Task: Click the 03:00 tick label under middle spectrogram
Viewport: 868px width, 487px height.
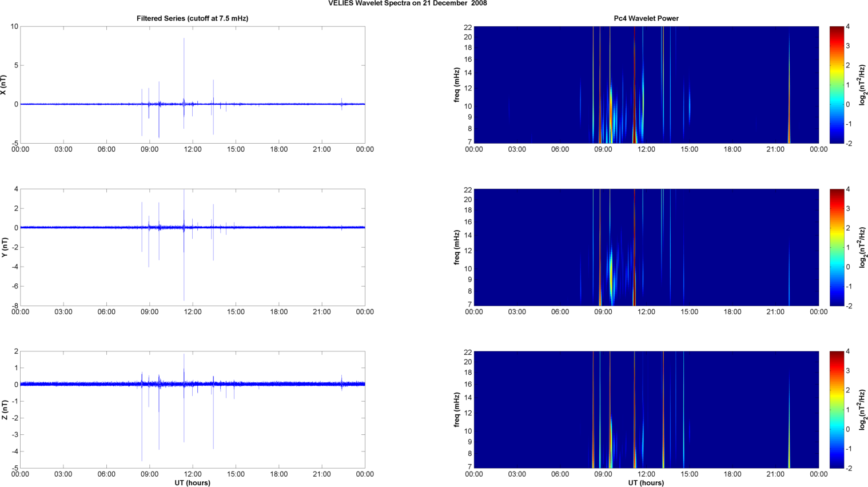Action: click(x=517, y=312)
